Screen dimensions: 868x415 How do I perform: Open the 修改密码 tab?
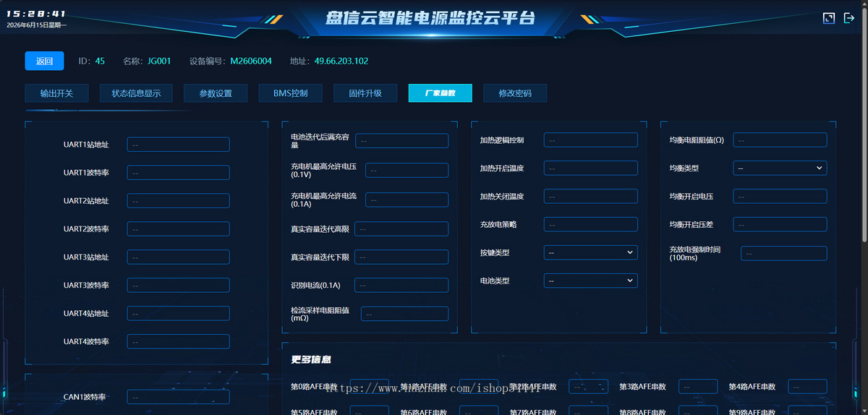point(515,93)
